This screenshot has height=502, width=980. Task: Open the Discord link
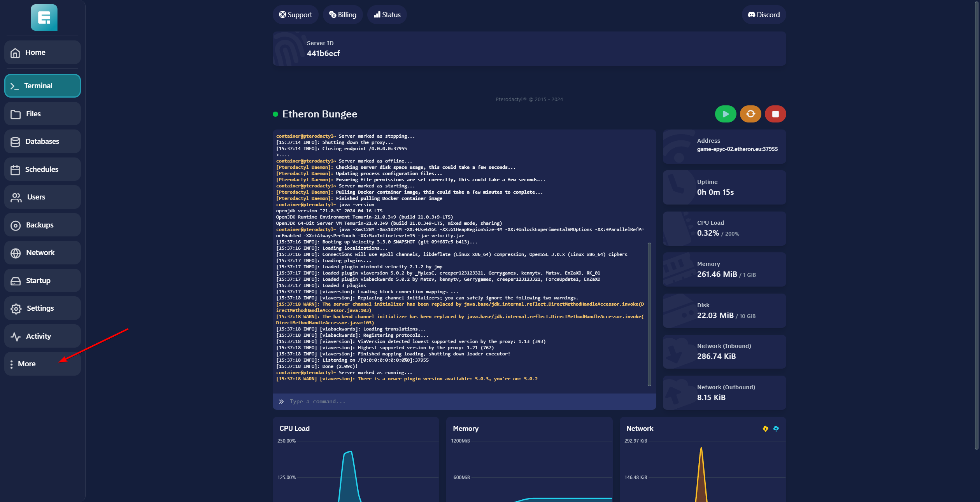[763, 15]
